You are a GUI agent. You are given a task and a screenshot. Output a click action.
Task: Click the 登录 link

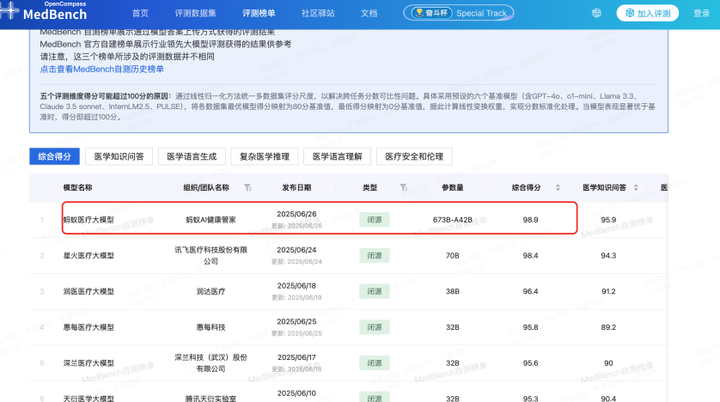(x=701, y=13)
